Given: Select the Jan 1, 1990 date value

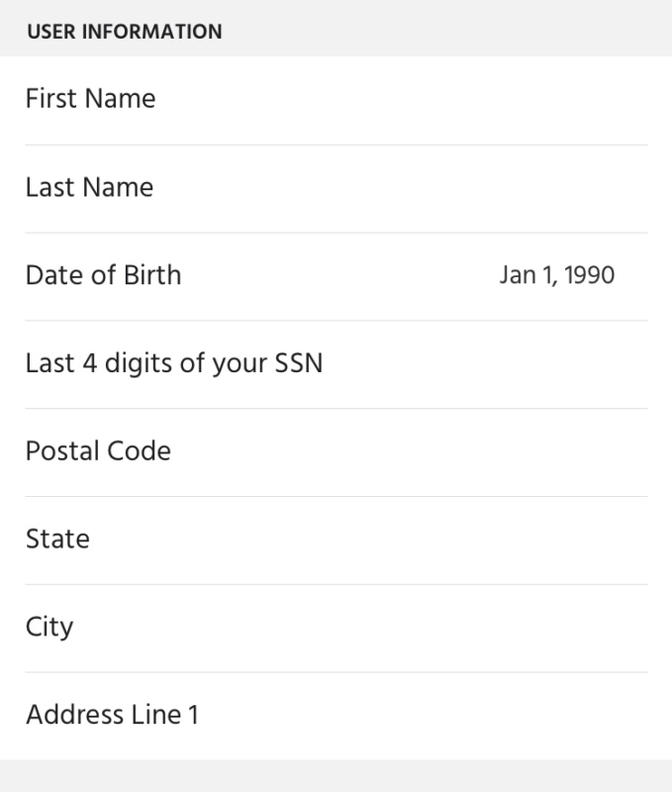Looking at the screenshot, I should click(557, 276).
